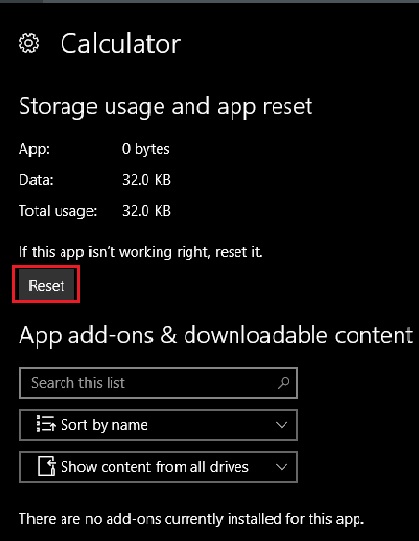Click the drive content icon

click(47, 466)
